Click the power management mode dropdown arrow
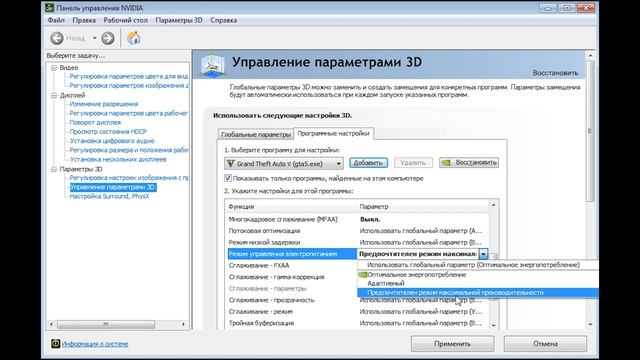This screenshot has height=360, width=640. coord(483,254)
